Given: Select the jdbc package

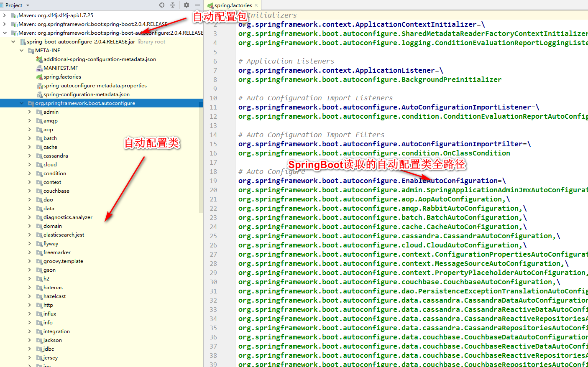Looking at the screenshot, I should [x=49, y=349].
